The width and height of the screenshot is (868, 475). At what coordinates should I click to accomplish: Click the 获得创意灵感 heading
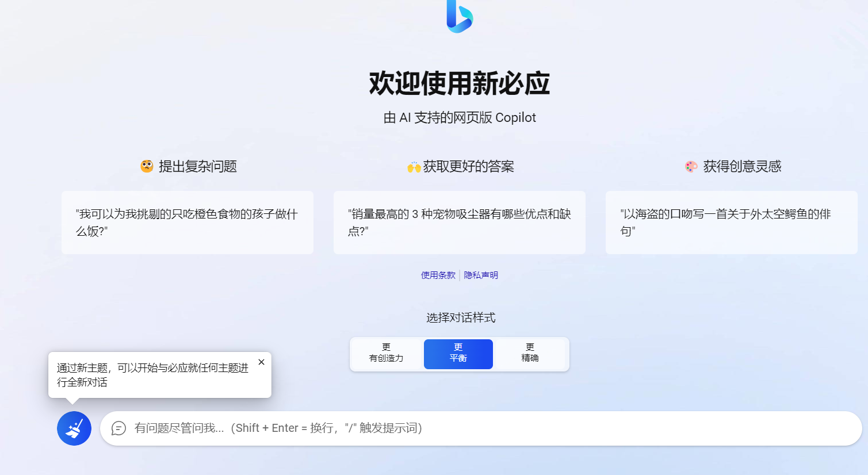742,167
